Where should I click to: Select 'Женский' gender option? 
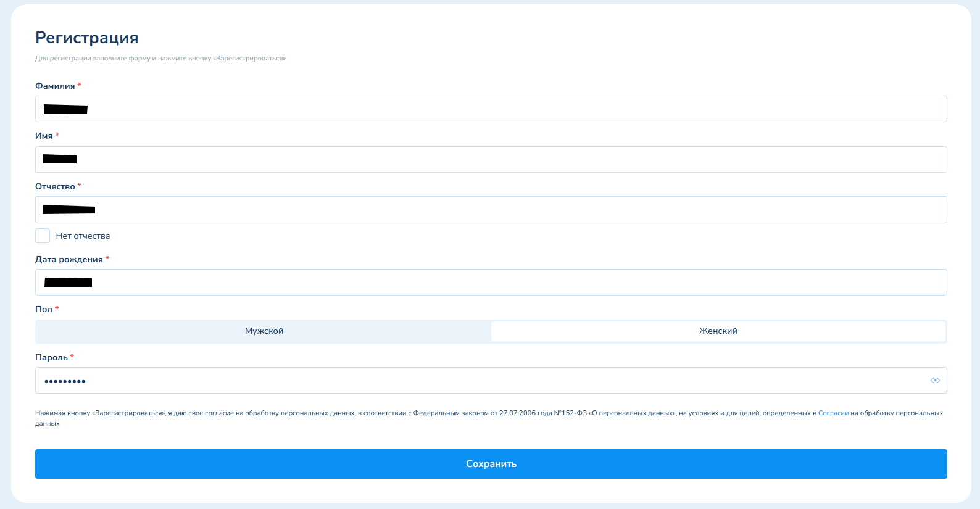[718, 331]
